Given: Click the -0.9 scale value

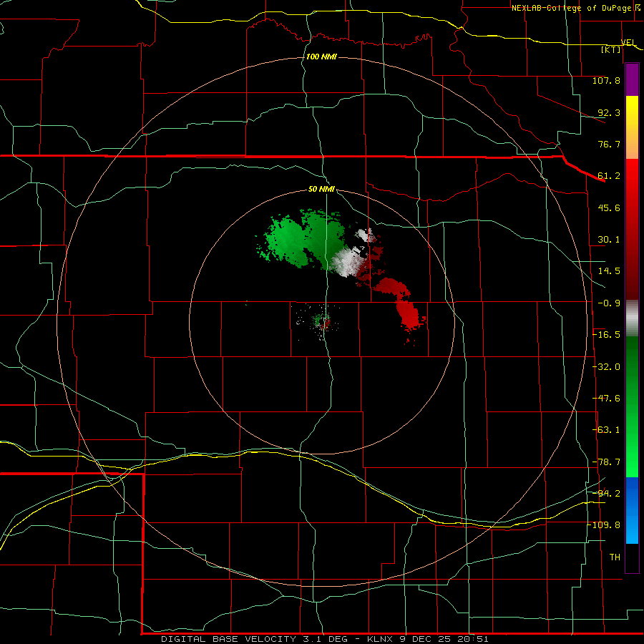Looking at the screenshot, I should tap(609, 303).
